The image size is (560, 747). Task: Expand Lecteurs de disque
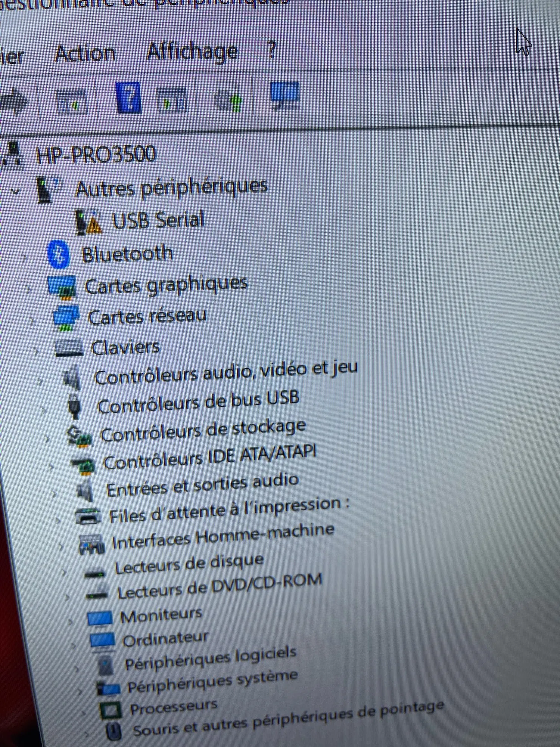coord(64,572)
